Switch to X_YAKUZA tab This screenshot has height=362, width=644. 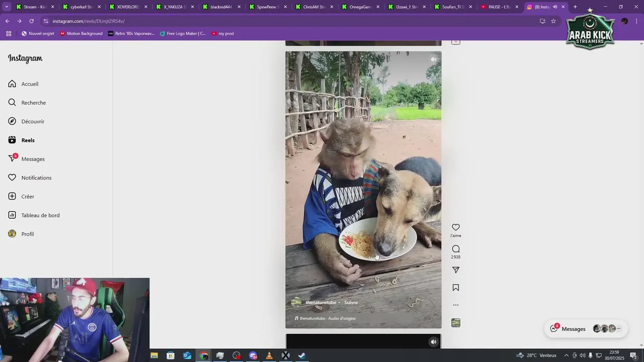click(x=173, y=7)
